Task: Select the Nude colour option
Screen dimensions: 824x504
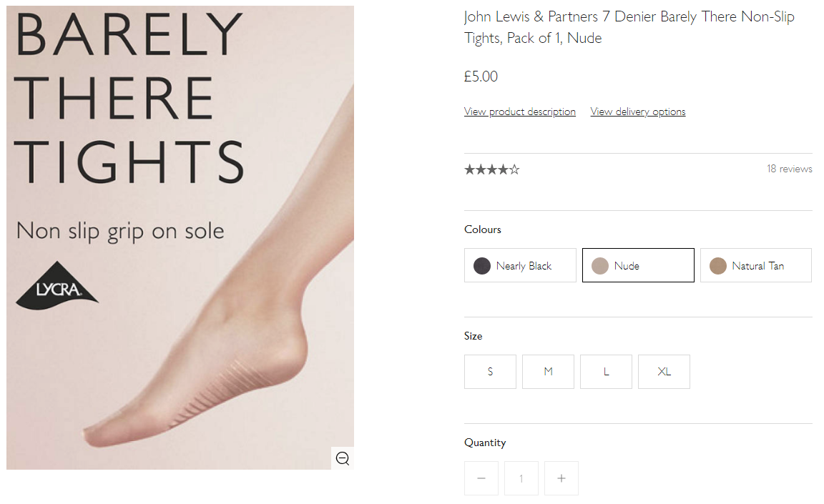Action: (x=638, y=266)
